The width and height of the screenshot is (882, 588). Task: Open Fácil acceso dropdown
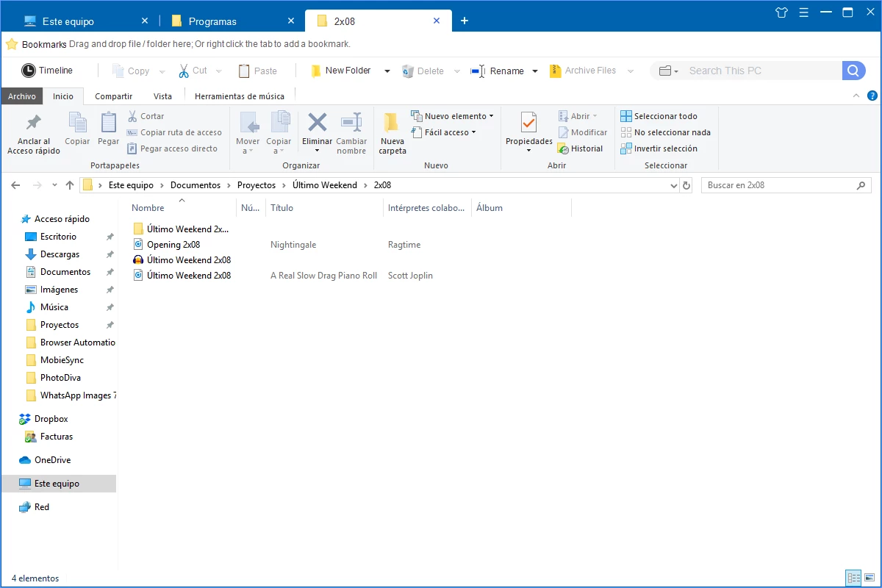[x=443, y=132]
